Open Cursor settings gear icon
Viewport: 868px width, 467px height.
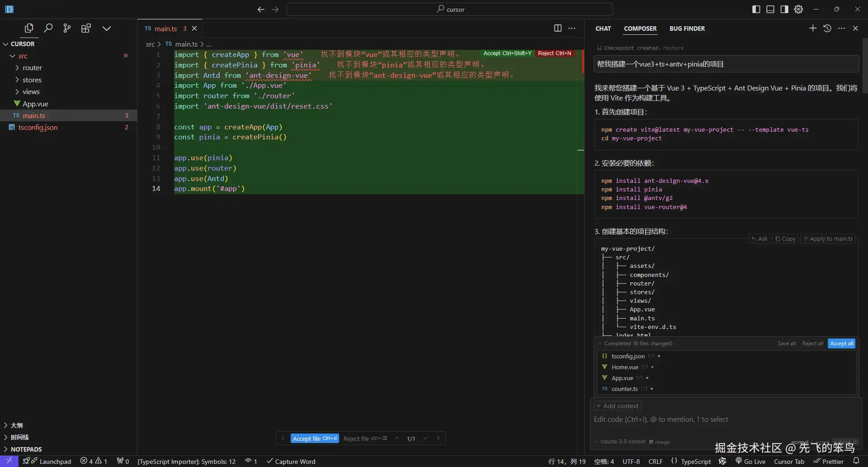(799, 9)
